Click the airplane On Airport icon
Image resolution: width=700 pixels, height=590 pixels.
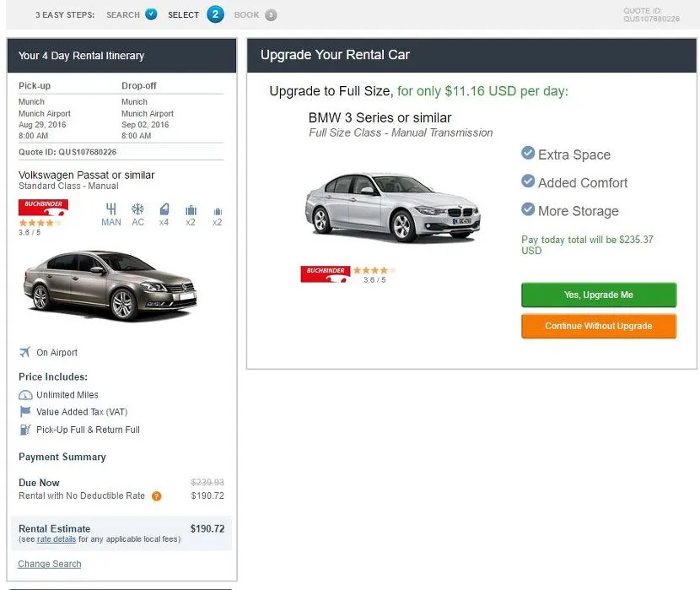[25, 352]
